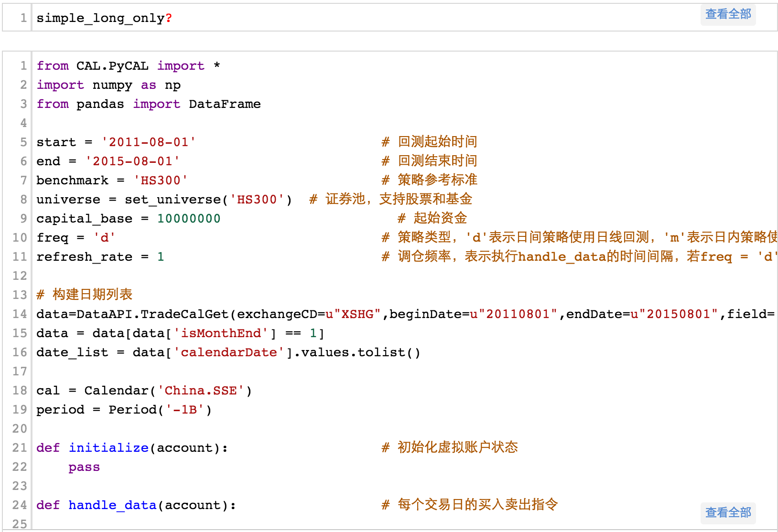778x532 pixels.
Task: Click the simple_long_only? text in the top cell
Action: click(104, 18)
